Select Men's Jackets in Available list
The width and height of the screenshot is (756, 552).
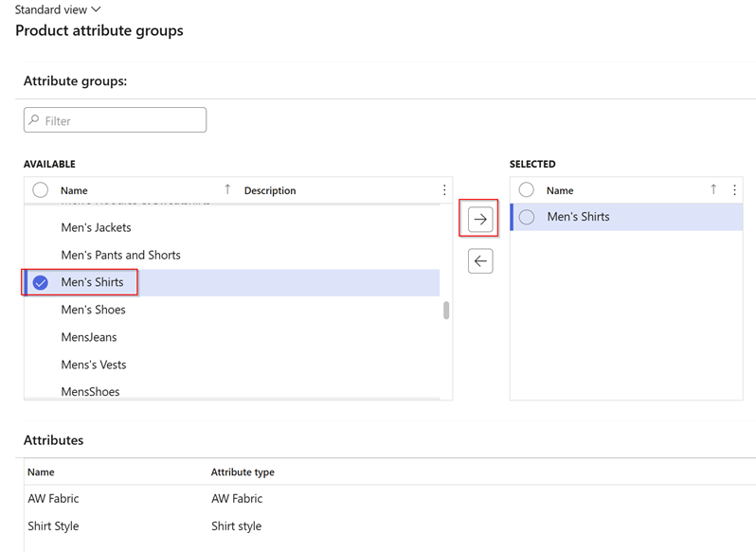(232, 228)
